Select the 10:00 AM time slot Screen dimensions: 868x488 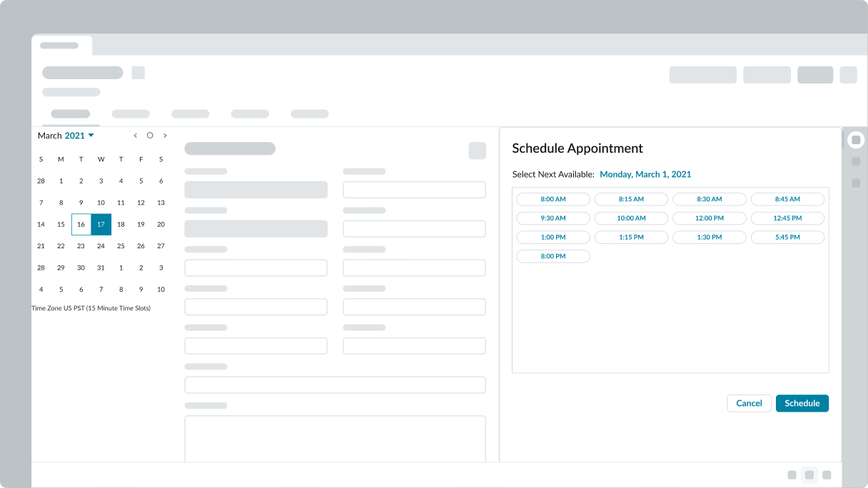pyautogui.click(x=631, y=218)
